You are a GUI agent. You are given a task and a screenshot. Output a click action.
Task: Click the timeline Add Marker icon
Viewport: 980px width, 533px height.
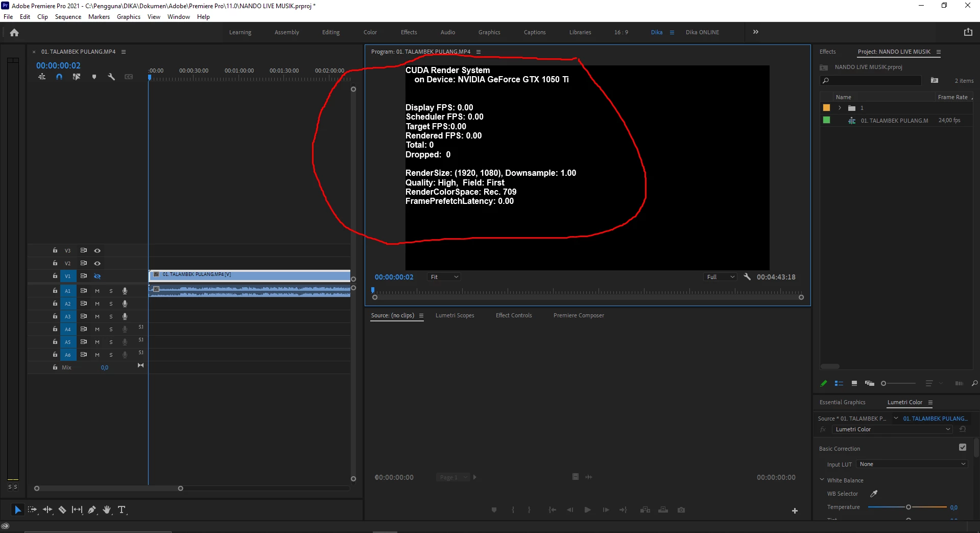coord(94,77)
